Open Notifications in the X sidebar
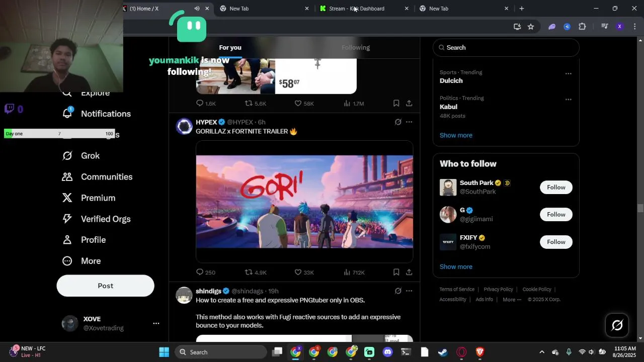 pos(97,114)
